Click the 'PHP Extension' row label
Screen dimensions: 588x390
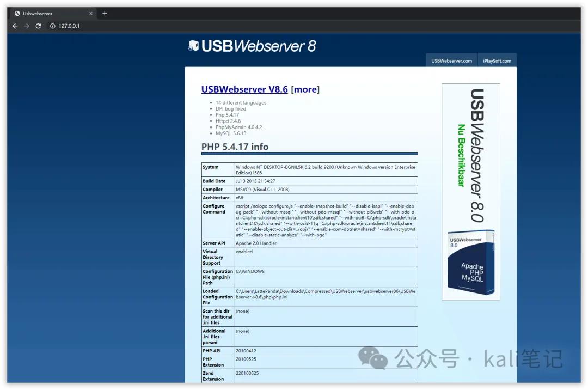pos(213,362)
